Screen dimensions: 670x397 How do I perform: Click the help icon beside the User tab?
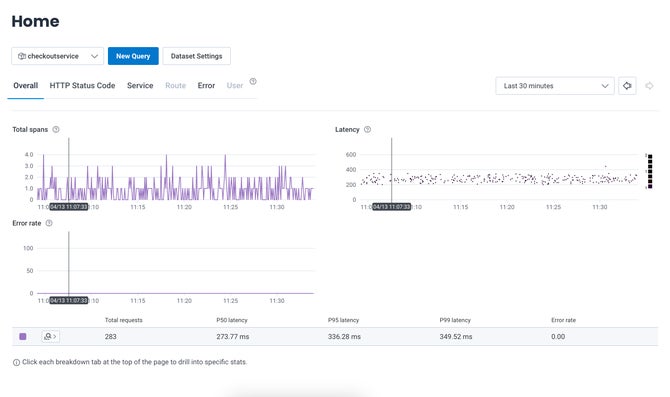[x=253, y=81]
